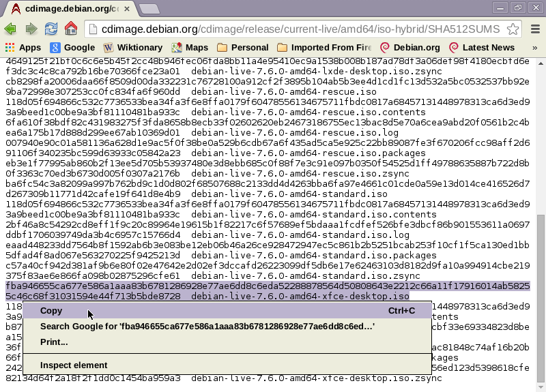Click the browser back arrow
The image size is (546, 392).
pos(10,29)
